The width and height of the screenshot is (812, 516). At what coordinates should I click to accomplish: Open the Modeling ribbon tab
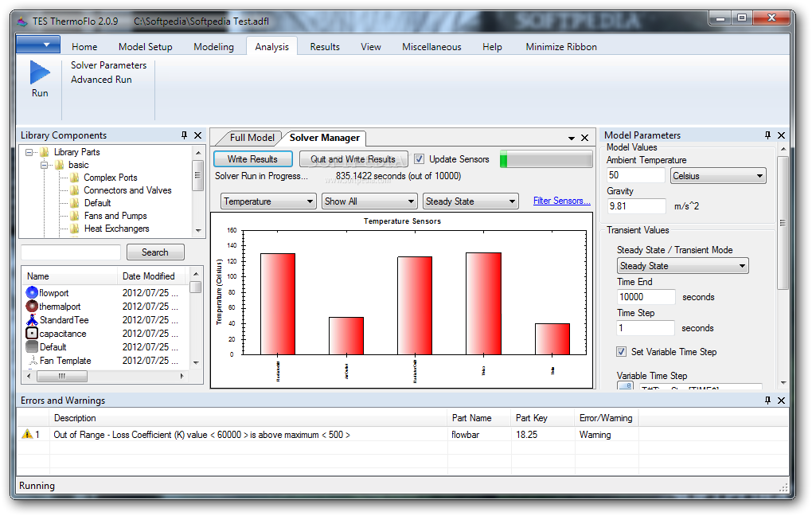214,47
